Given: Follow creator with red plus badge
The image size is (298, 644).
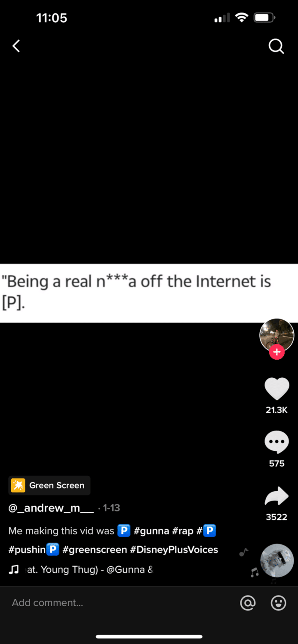Looking at the screenshot, I should point(276,352).
